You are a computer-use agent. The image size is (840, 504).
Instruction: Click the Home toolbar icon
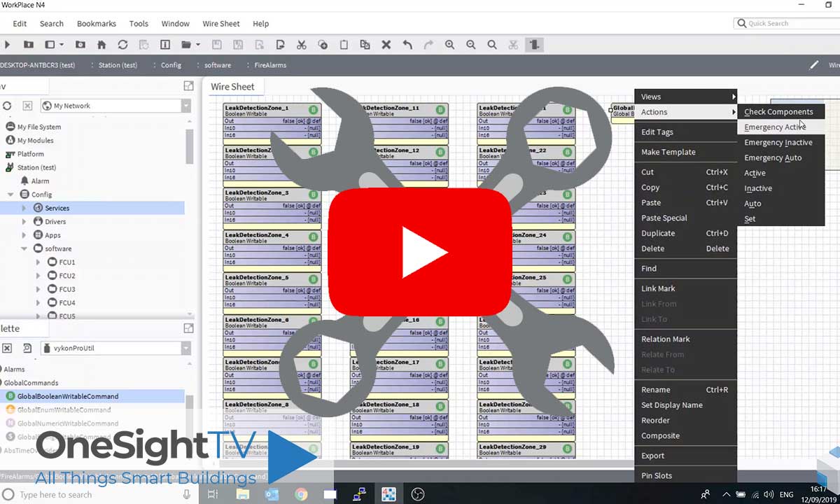point(101,45)
